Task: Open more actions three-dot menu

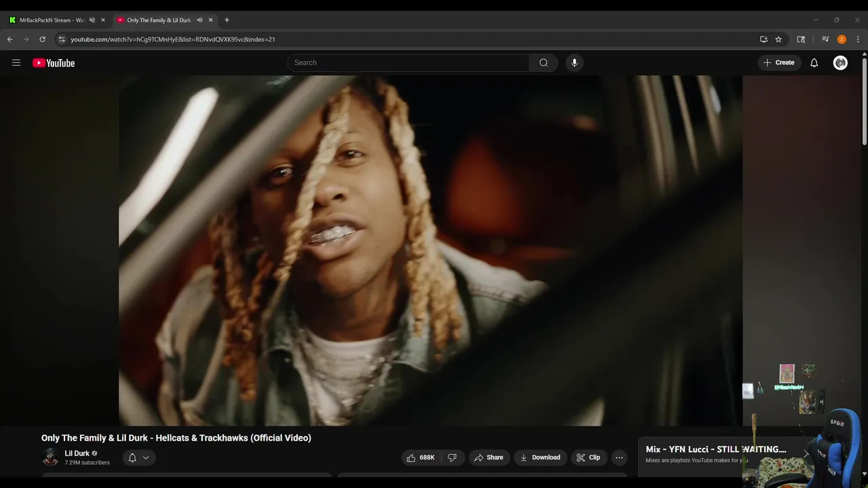Action: [x=619, y=457]
